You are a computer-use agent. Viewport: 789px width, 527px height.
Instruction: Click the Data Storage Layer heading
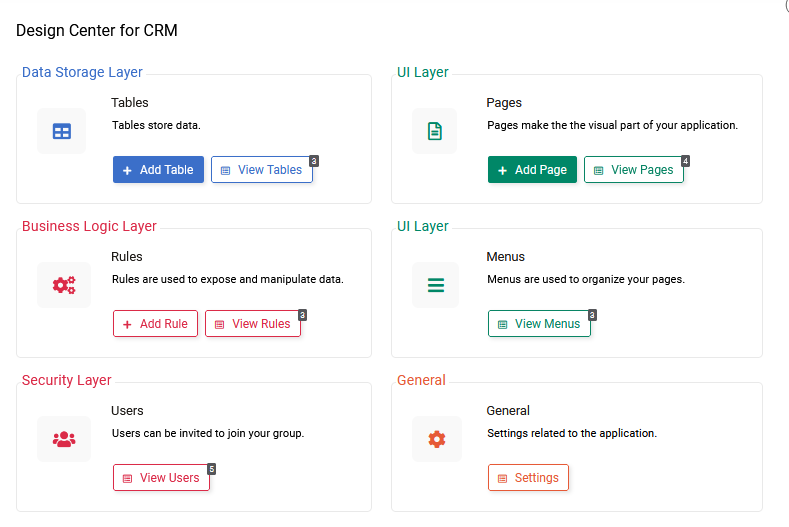(x=82, y=72)
